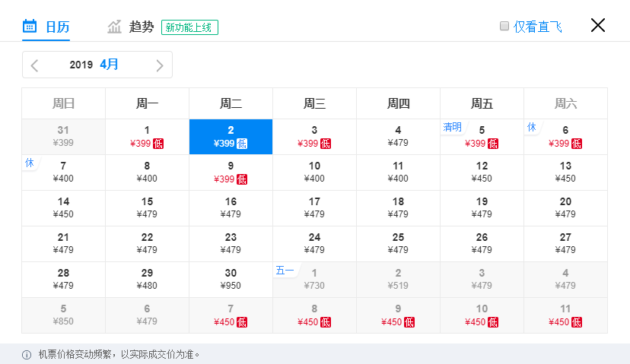Image resolution: width=630 pixels, height=364 pixels.
Task: Select April 29 priced ¥480
Action: pos(147,280)
